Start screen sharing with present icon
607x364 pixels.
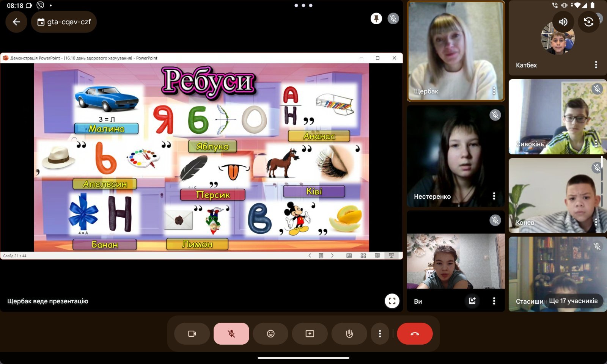[310, 334]
